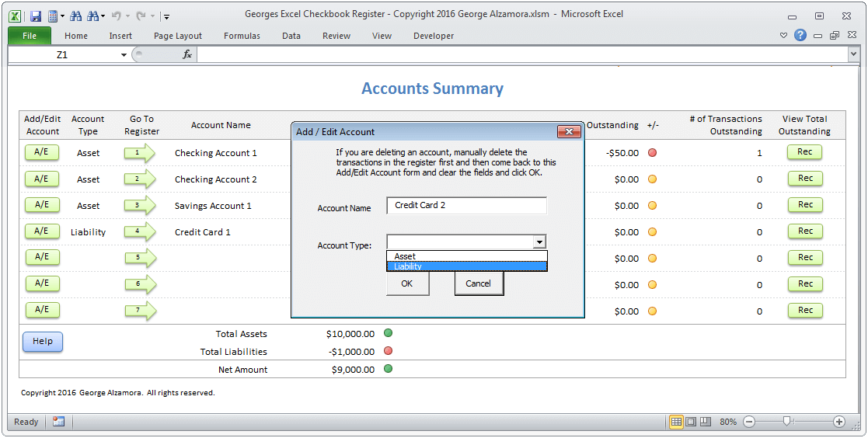Click the $9,000.00 Net Amount value
This screenshot has height=438, width=868.
[353, 370]
